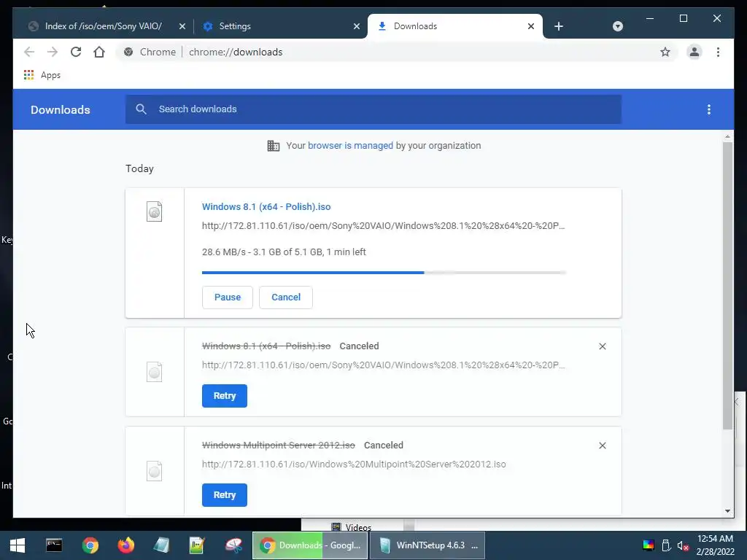The width and height of the screenshot is (747, 560).
Task: Click the "Today" date heading
Action: (139, 168)
